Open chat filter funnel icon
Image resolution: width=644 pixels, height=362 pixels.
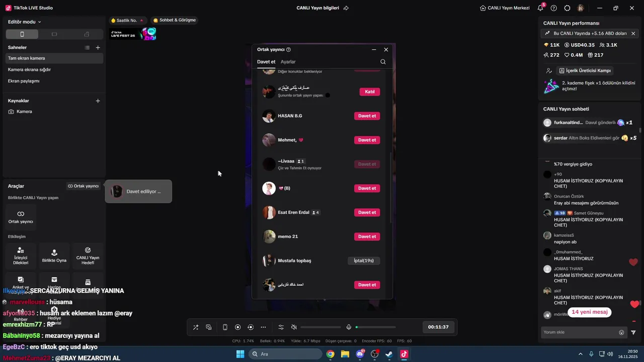[x=633, y=332]
